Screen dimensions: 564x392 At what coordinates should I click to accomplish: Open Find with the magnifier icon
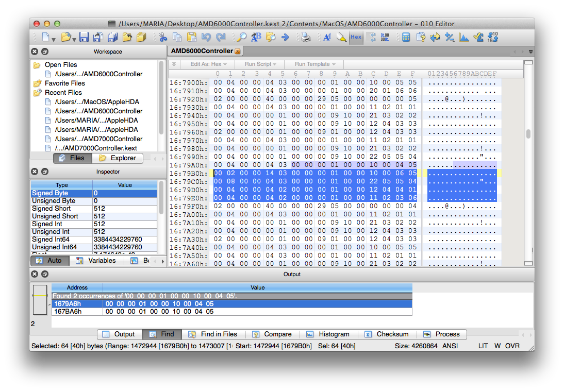click(x=242, y=37)
